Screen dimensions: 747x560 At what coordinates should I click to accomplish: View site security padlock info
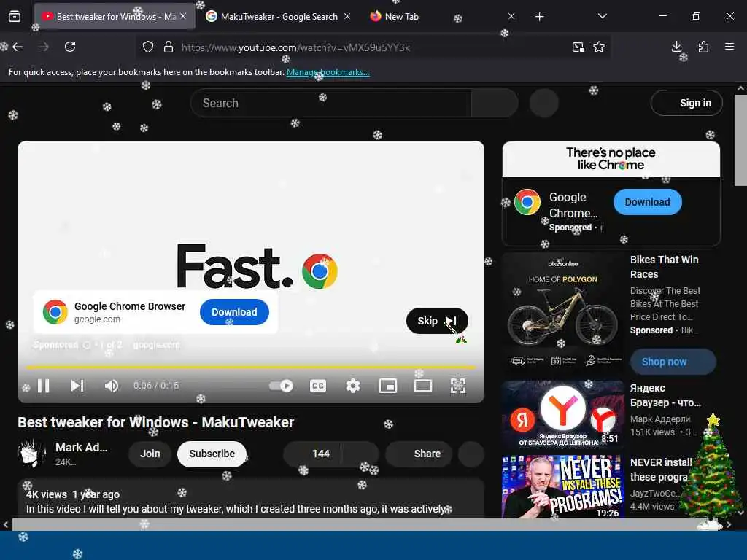(169, 47)
